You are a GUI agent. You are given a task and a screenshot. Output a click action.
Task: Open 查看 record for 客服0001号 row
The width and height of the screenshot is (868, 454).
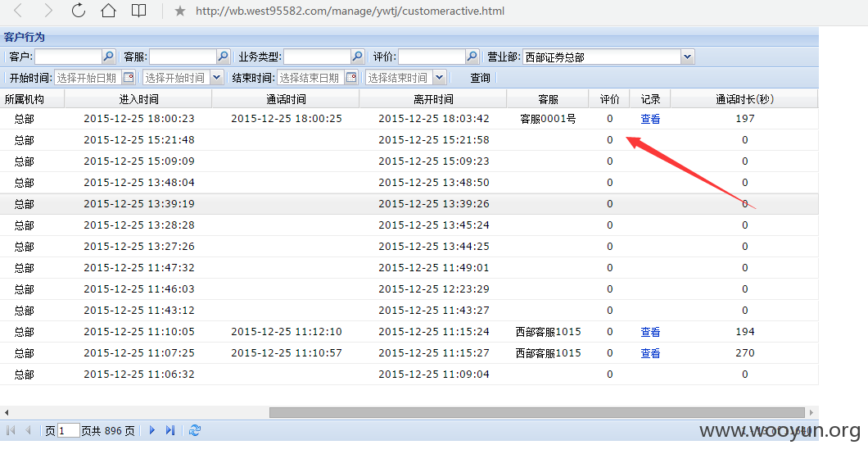pyautogui.click(x=650, y=119)
